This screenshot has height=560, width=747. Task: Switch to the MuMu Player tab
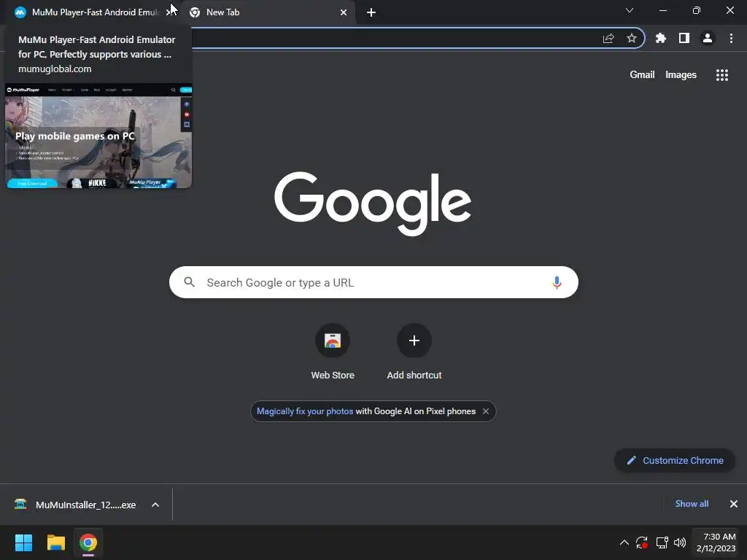90,12
